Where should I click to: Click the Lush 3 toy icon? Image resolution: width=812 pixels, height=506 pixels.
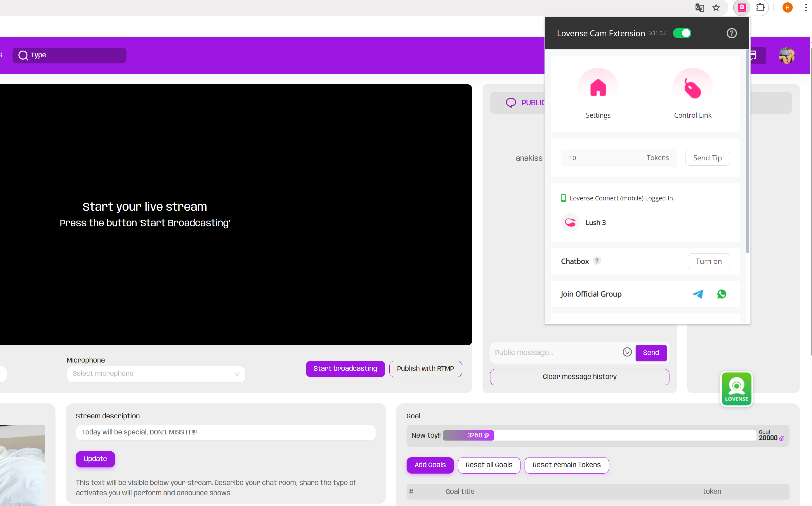570,223
